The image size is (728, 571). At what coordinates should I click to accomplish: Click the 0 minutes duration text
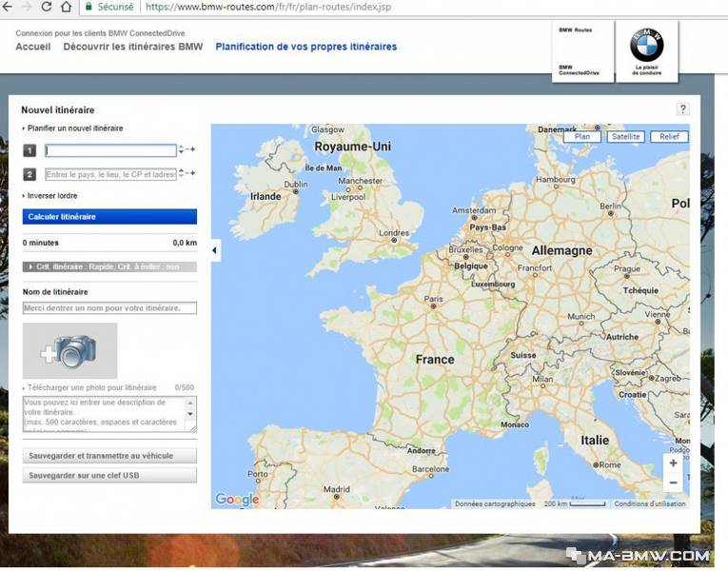pos(40,243)
